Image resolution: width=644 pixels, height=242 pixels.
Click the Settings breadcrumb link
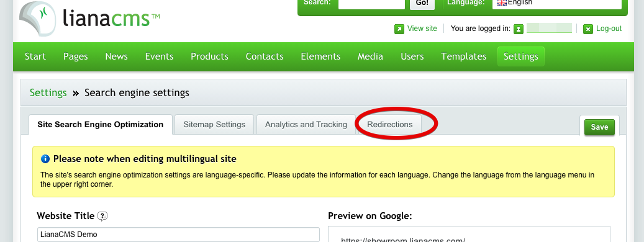[x=48, y=92]
